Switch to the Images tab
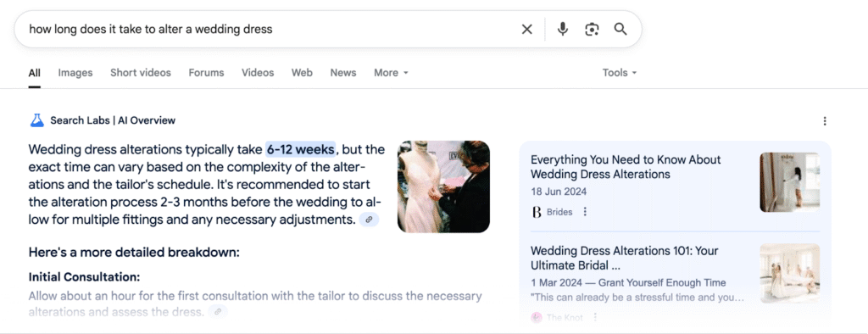Viewport: 868px width, 334px height. pyautogui.click(x=75, y=73)
